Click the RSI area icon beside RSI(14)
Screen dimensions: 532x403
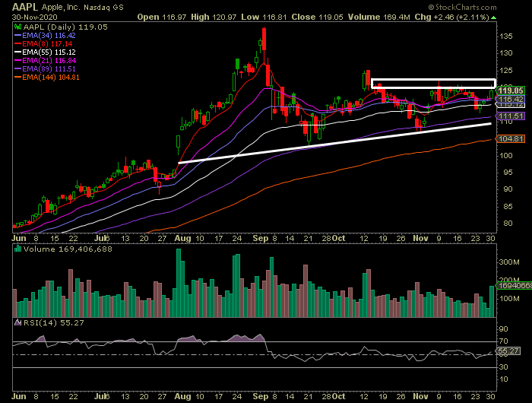(18, 322)
